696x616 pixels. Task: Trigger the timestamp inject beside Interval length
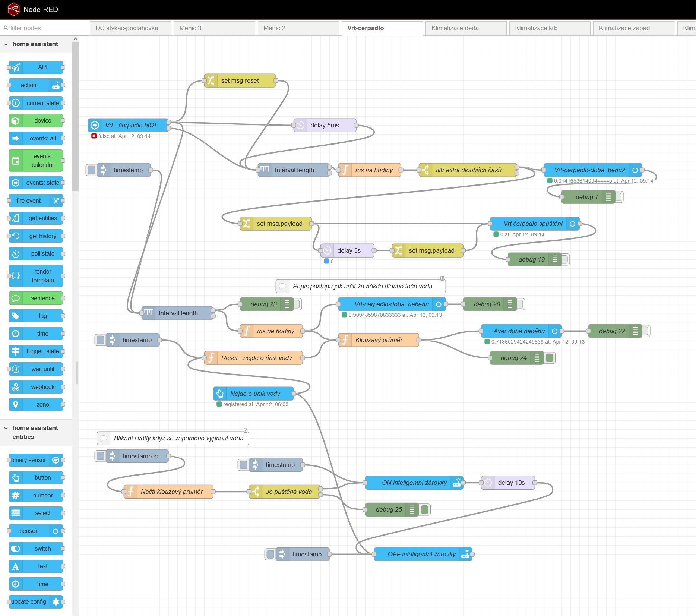pos(91,170)
